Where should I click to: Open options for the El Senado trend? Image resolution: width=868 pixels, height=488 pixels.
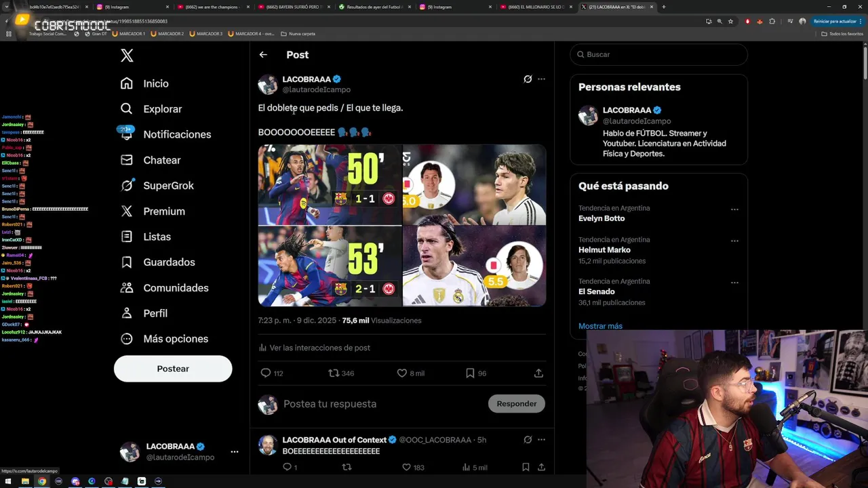point(734,283)
